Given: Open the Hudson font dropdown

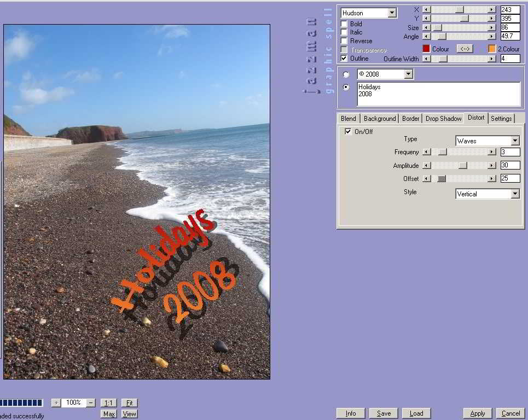Looking at the screenshot, I should point(392,13).
